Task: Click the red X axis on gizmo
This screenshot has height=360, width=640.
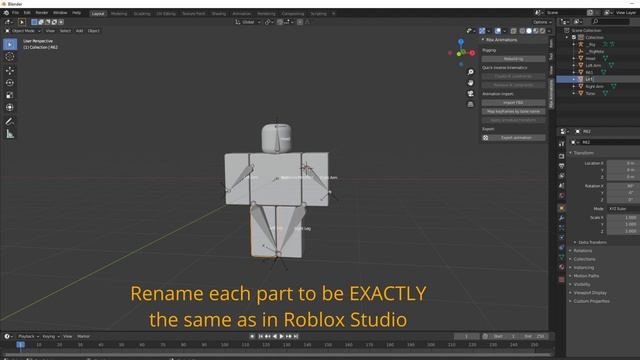Action: (472, 53)
